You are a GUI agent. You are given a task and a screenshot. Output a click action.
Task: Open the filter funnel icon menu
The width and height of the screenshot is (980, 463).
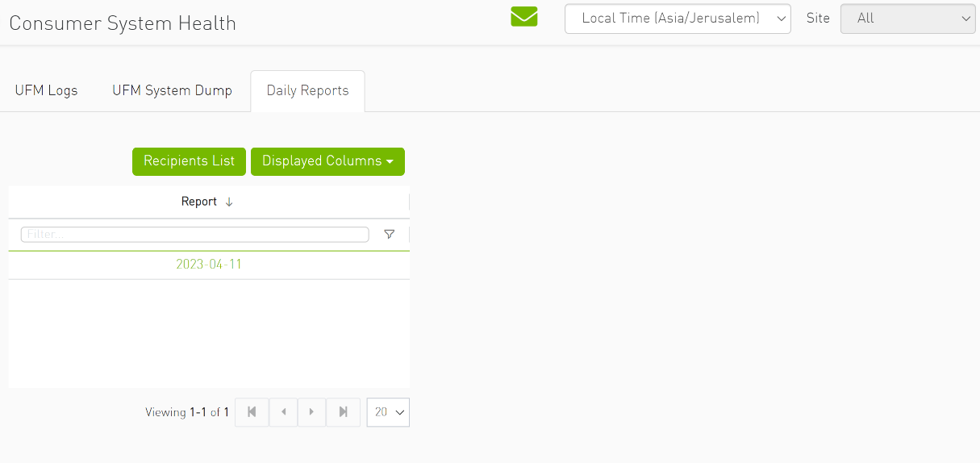click(x=390, y=235)
